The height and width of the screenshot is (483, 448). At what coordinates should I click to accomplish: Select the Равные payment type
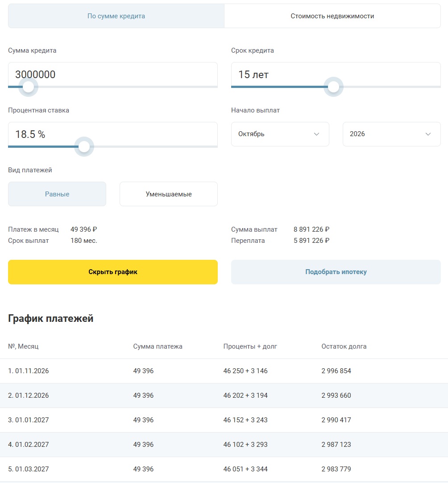point(57,194)
